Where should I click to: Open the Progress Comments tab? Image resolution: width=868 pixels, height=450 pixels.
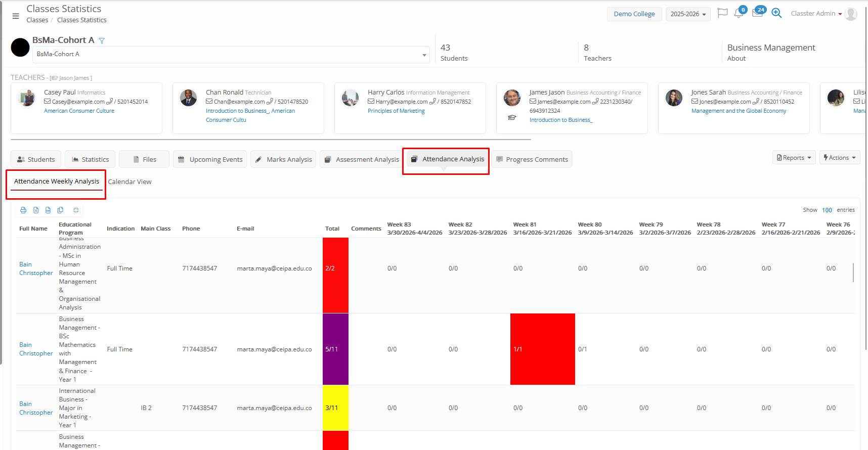coord(532,159)
